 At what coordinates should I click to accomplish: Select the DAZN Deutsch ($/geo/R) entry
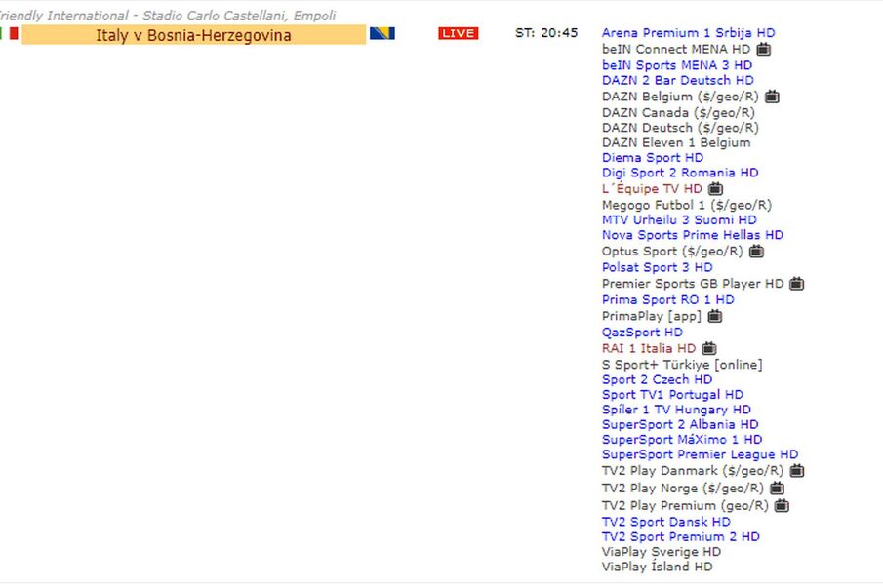click(680, 128)
